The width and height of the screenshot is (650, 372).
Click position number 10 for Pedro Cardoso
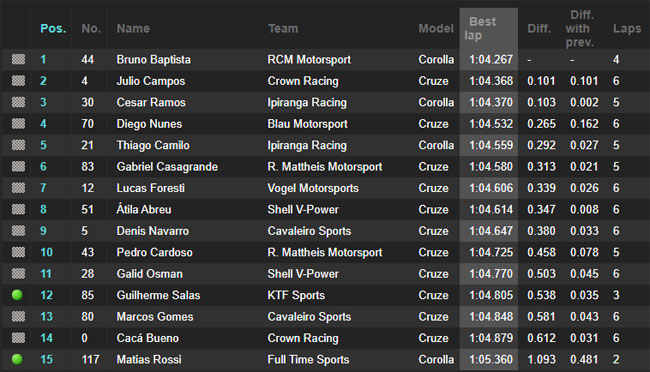pyautogui.click(x=46, y=253)
